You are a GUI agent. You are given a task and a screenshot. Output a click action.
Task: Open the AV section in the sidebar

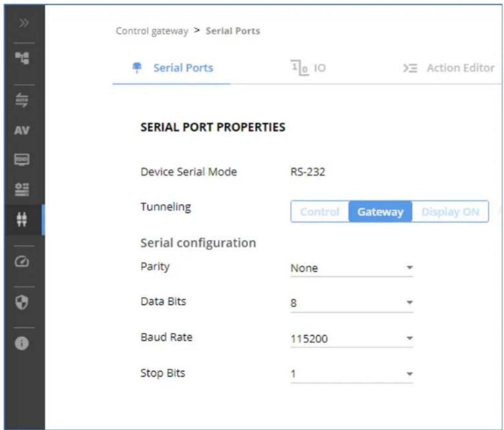click(22, 131)
